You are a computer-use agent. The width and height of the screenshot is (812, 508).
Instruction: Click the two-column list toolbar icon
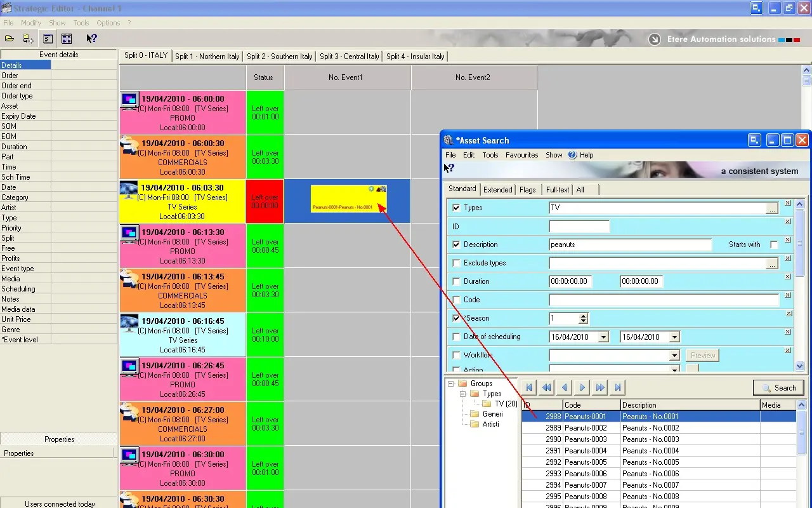click(67, 39)
